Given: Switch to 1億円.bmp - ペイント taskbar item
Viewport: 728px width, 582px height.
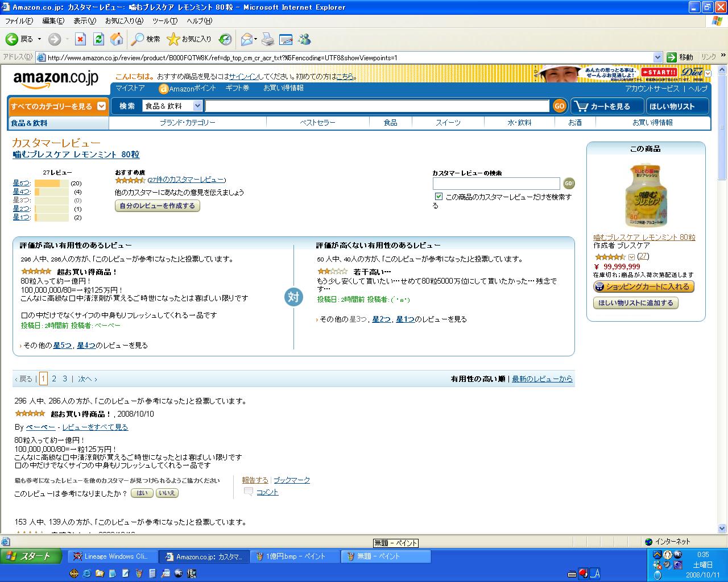Looking at the screenshot, I should [295, 556].
